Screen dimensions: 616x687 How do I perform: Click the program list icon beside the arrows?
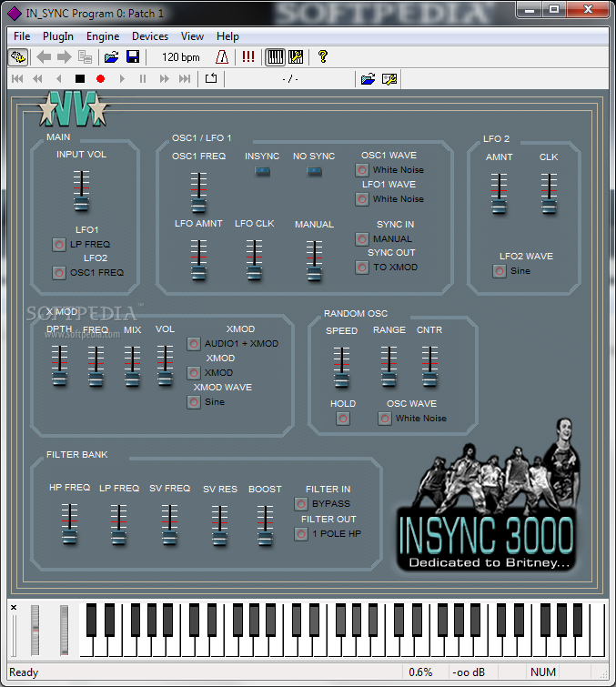(x=85, y=57)
